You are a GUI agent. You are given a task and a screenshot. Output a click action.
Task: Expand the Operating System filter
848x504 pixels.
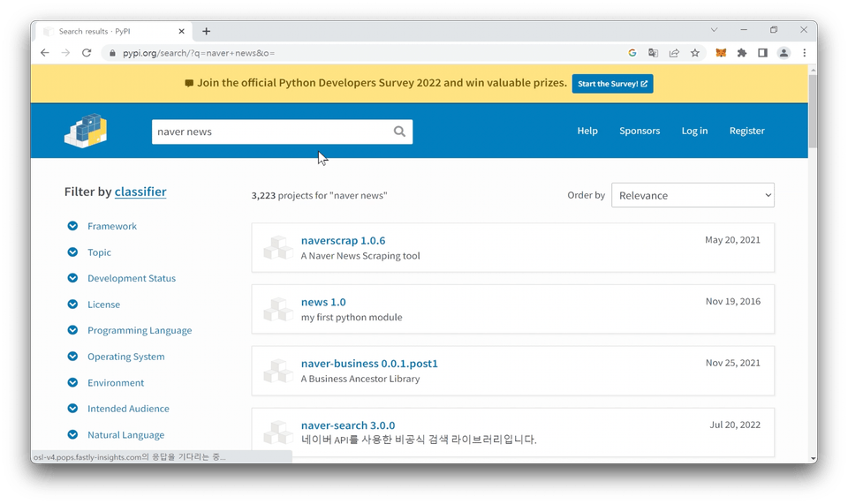point(72,357)
